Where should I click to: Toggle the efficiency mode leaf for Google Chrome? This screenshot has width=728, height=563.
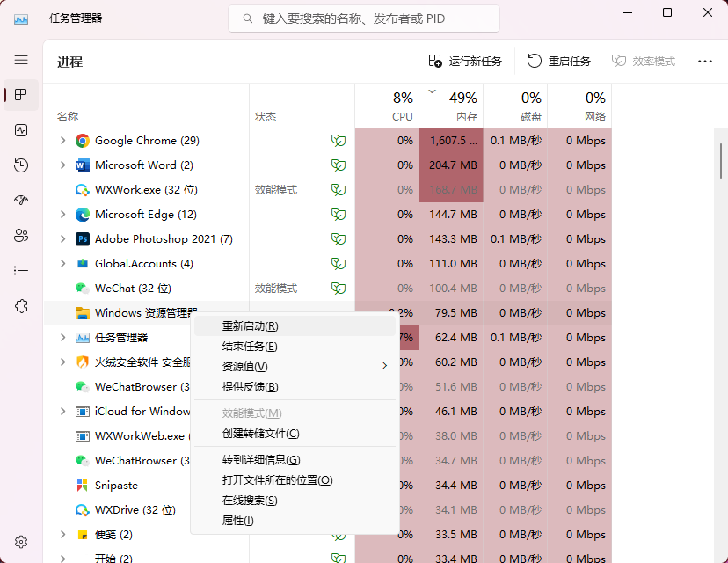tap(339, 140)
